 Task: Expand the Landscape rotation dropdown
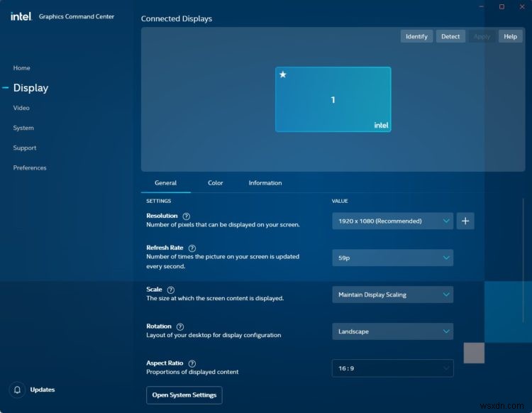392,331
